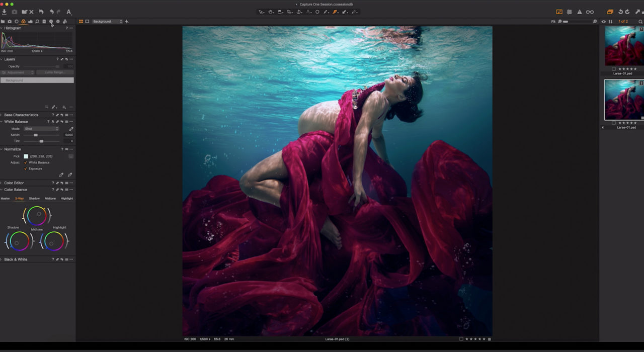
Task: Click the Midtone color wheel
Action: tap(37, 216)
